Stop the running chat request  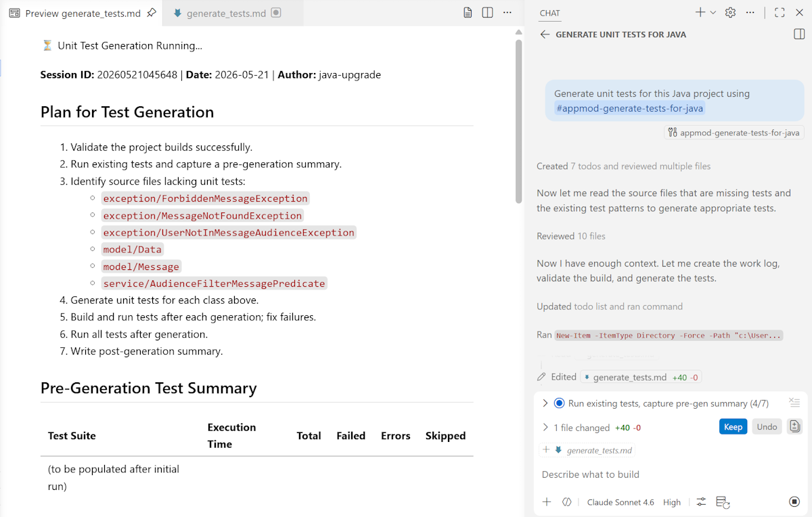[x=794, y=501]
